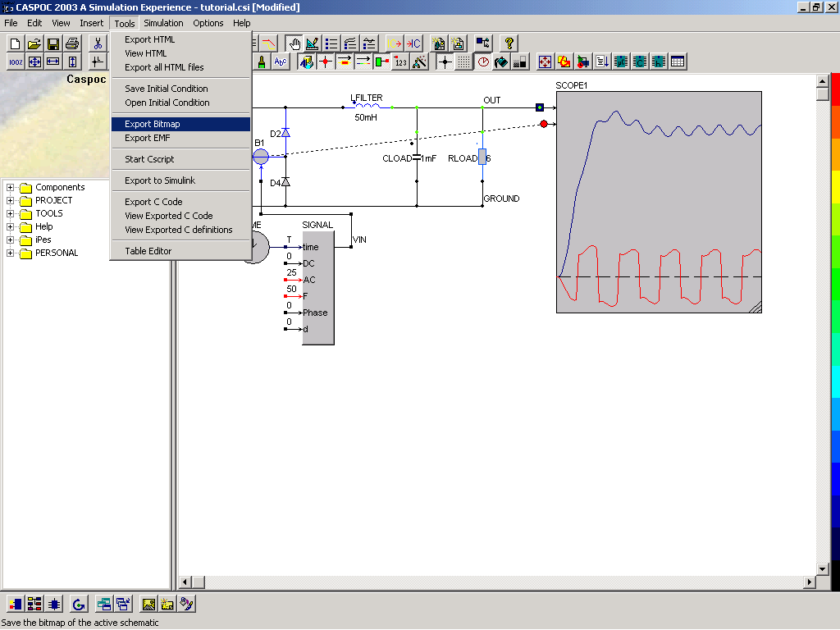Image resolution: width=840 pixels, height=630 pixels.
Task: Click the cascade windows icon at bottom
Action: (123, 604)
